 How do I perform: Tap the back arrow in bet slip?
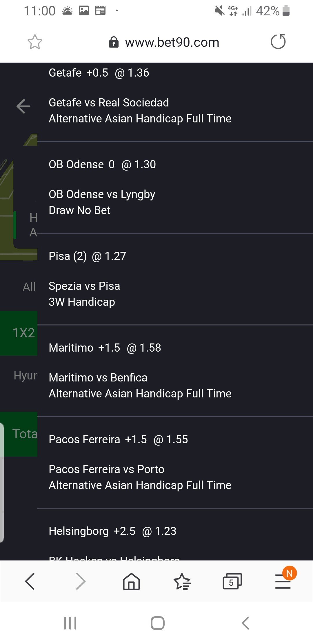click(x=23, y=106)
